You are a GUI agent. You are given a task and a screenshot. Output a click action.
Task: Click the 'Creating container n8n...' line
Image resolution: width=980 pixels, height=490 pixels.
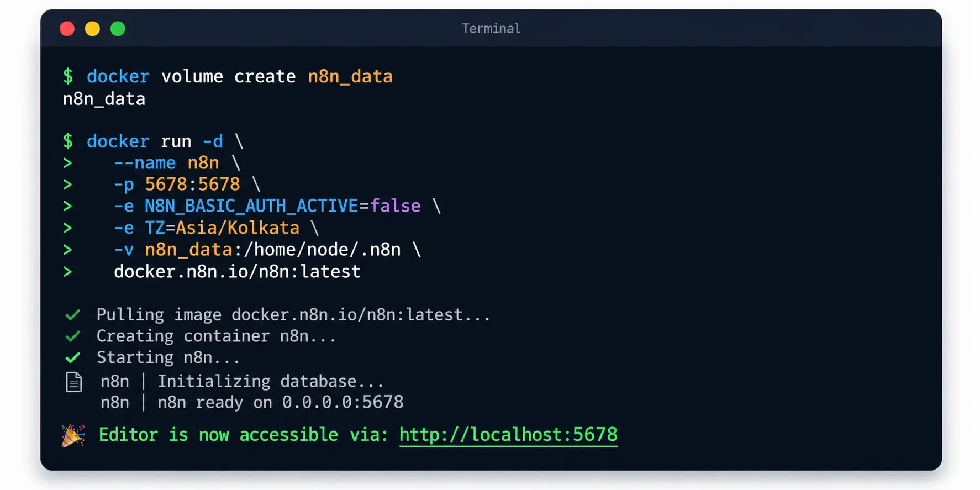217,336
